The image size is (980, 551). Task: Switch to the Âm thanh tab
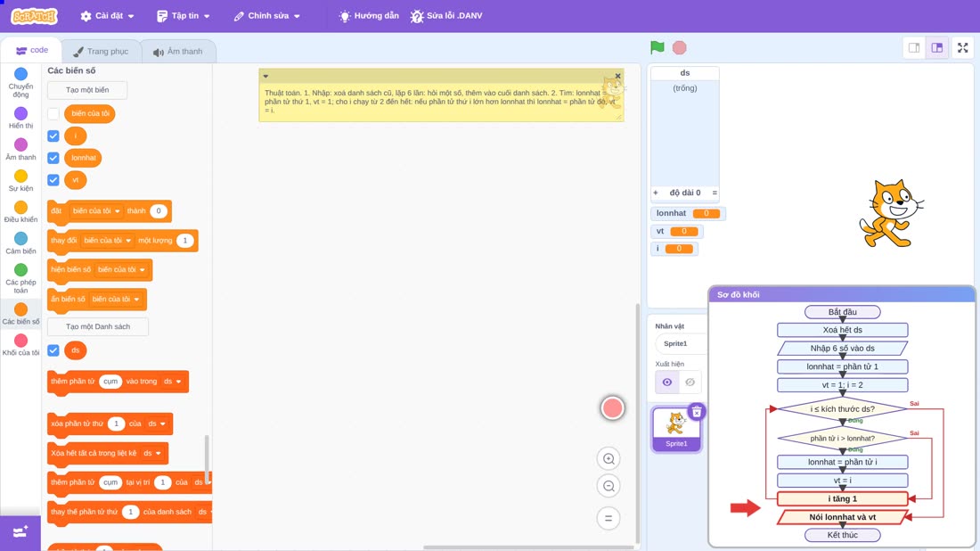178,52
